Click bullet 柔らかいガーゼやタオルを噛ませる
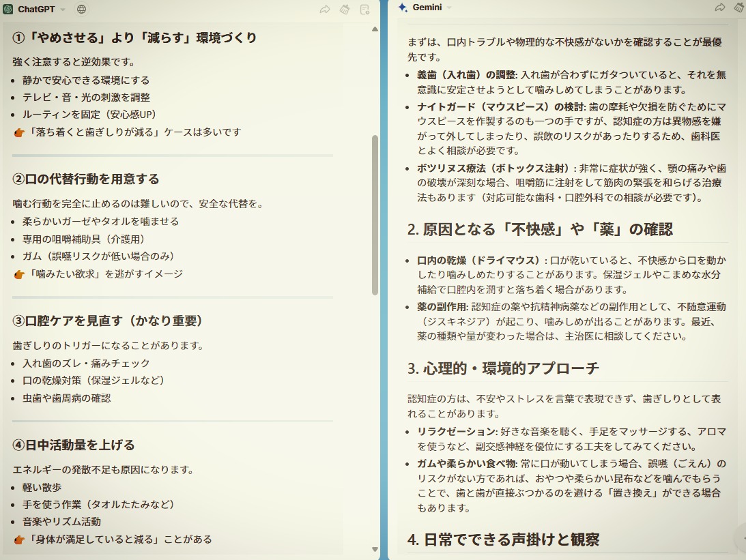Screen dimensions: 746x560 point(101,222)
